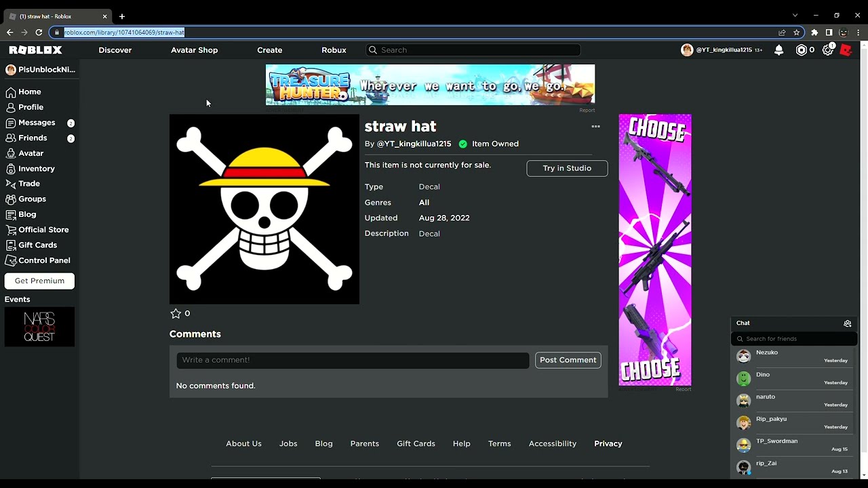Viewport: 868px width, 488px height.
Task: Open a new browser tab
Action: pos(122,16)
